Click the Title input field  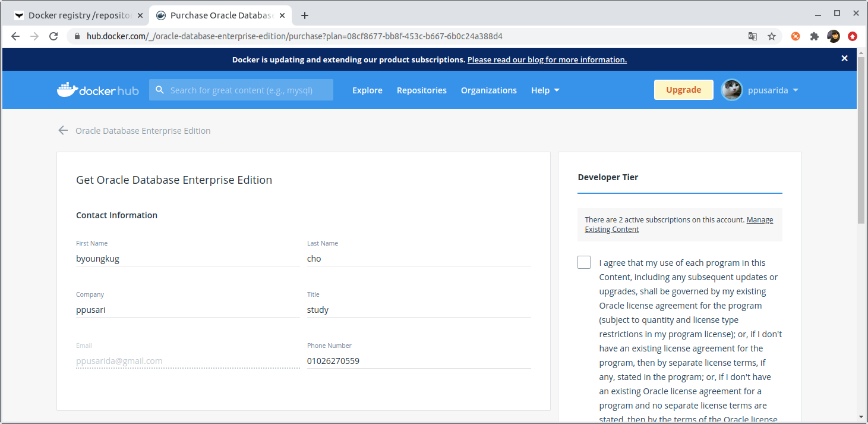(419, 310)
